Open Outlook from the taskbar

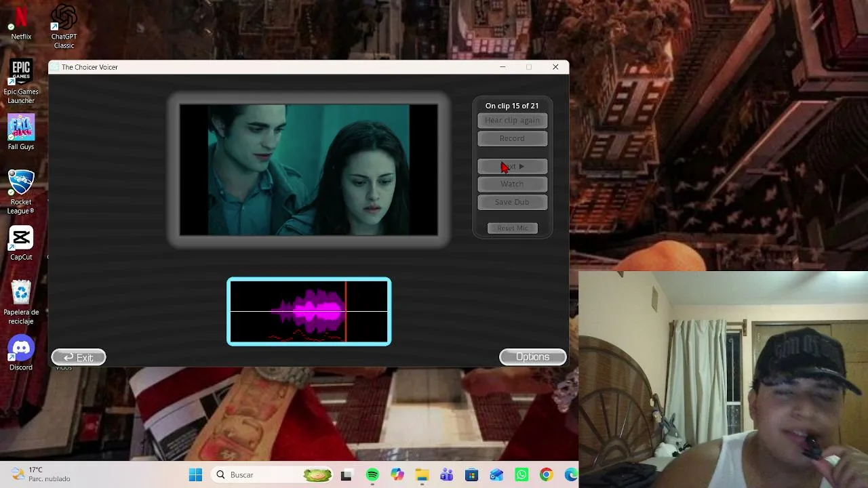pyautogui.click(x=496, y=475)
